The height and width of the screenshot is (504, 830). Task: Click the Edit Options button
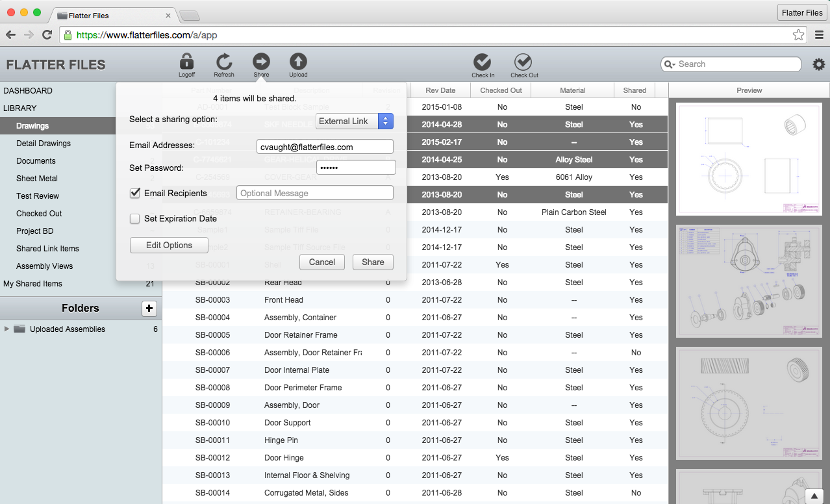click(169, 245)
